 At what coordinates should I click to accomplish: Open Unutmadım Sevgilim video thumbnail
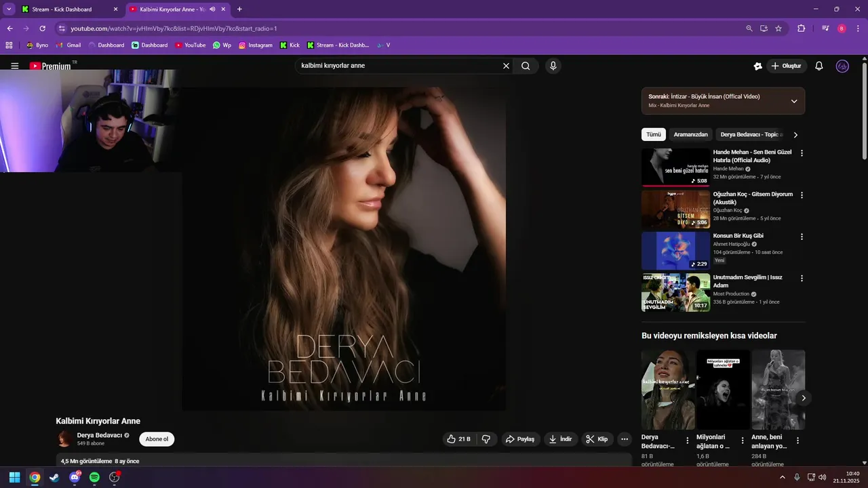click(x=675, y=292)
